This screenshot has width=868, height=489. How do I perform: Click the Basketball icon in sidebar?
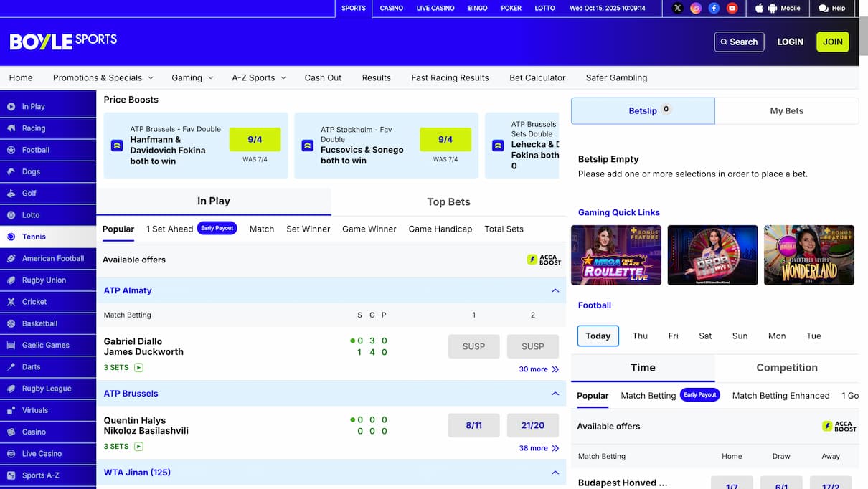(x=11, y=323)
